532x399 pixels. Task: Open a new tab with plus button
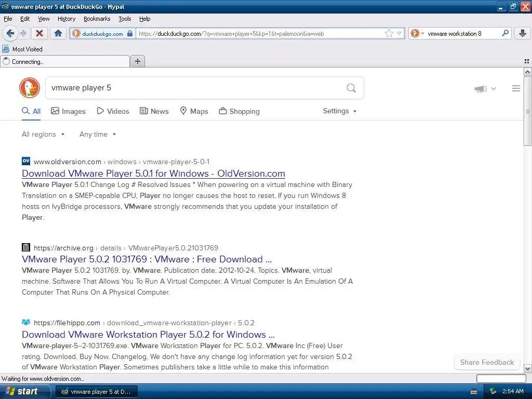tap(137, 61)
